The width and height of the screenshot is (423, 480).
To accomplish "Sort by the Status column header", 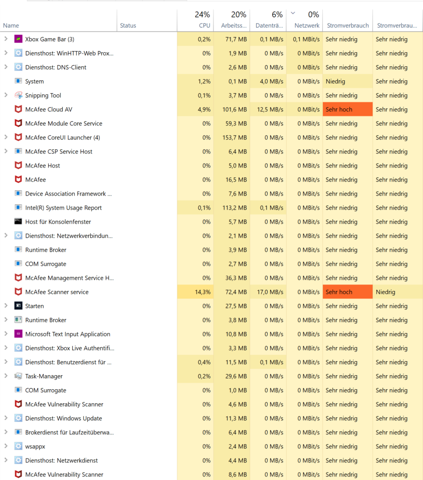I will tap(147, 21).
